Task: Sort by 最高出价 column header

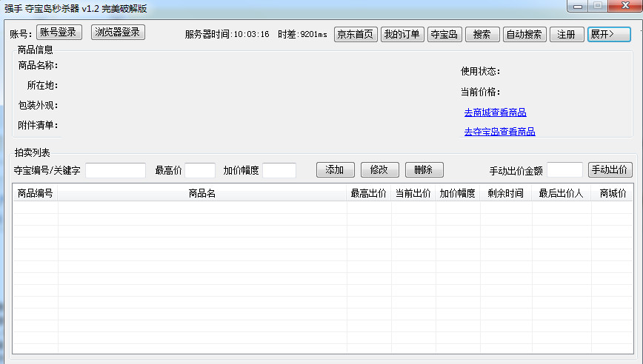Action: click(x=369, y=193)
